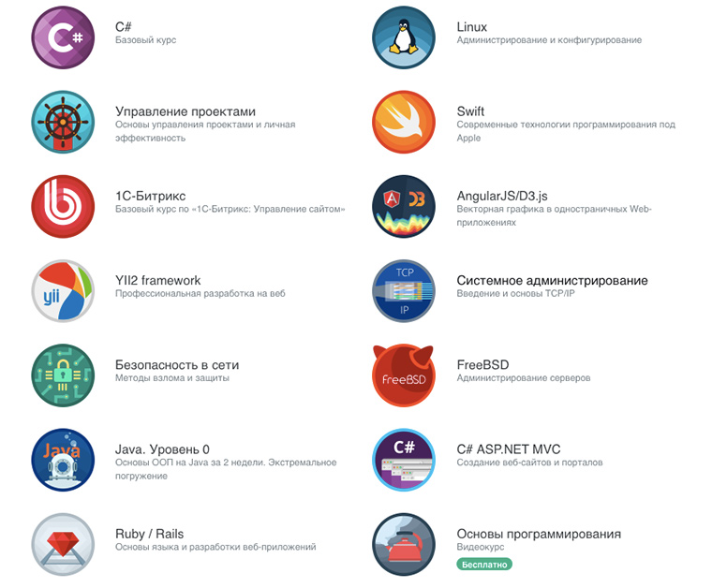
Task: Select the ship wheel project management icon
Action: [63, 122]
